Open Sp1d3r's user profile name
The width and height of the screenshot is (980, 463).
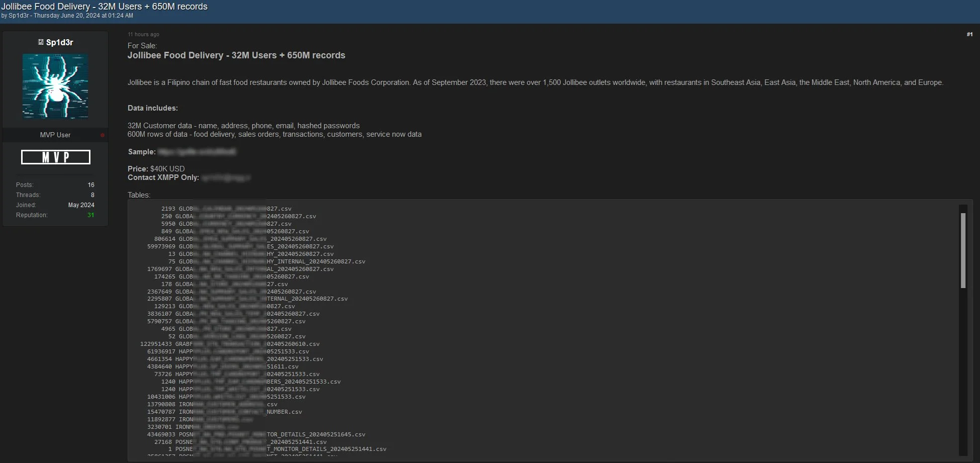(x=59, y=42)
